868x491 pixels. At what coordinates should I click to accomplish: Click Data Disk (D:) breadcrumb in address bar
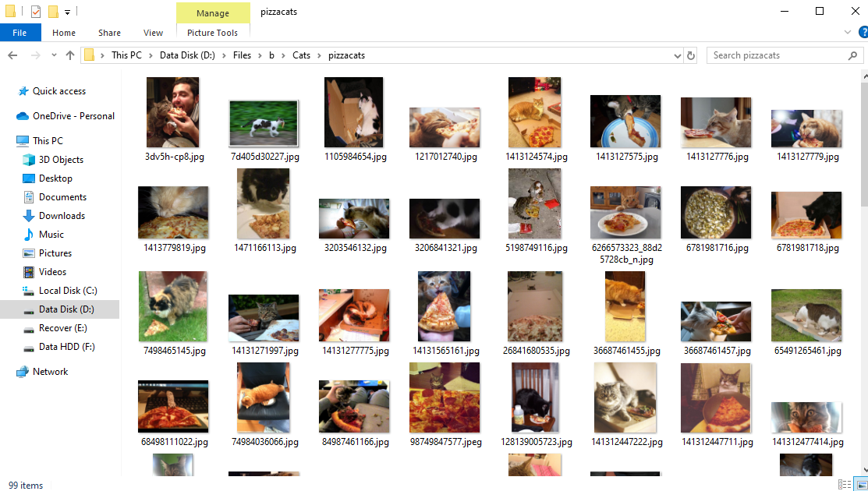point(187,55)
